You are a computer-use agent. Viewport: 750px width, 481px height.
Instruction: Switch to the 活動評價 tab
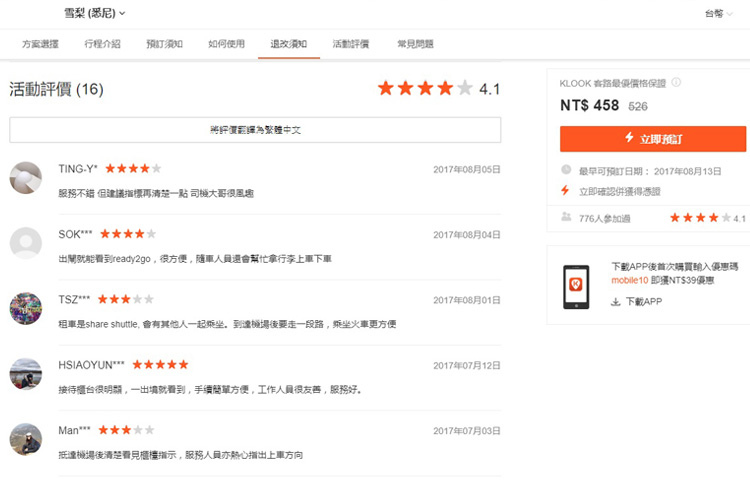point(351,44)
